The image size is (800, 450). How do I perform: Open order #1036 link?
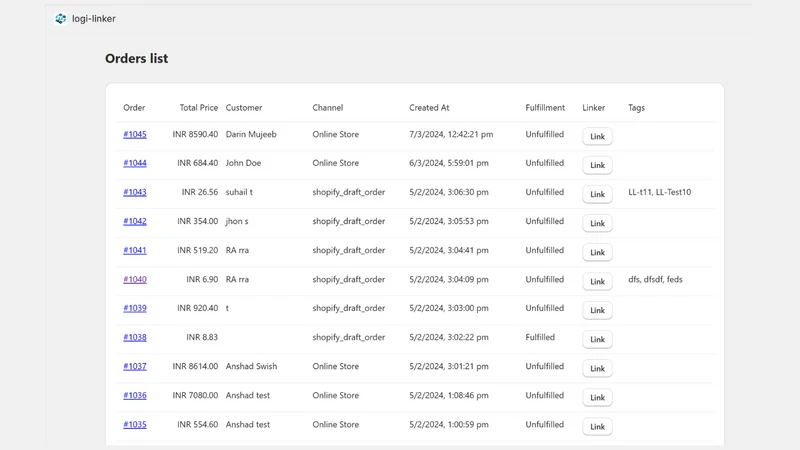135,395
